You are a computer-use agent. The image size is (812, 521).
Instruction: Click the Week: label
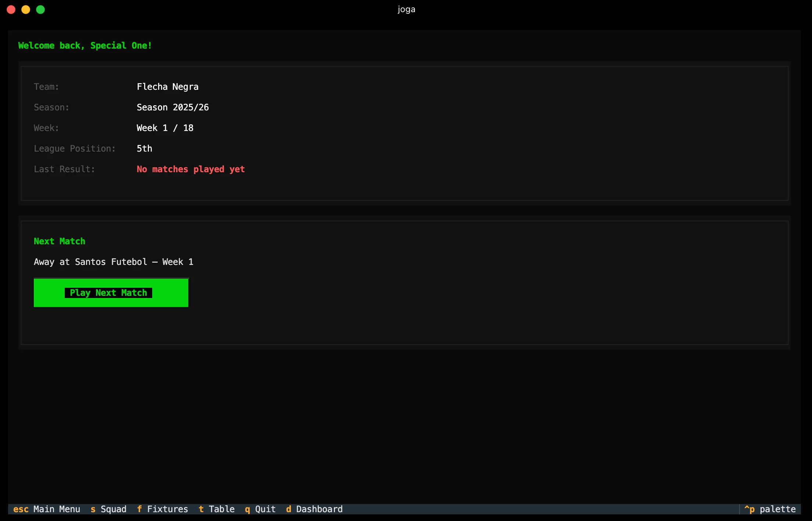(x=46, y=128)
